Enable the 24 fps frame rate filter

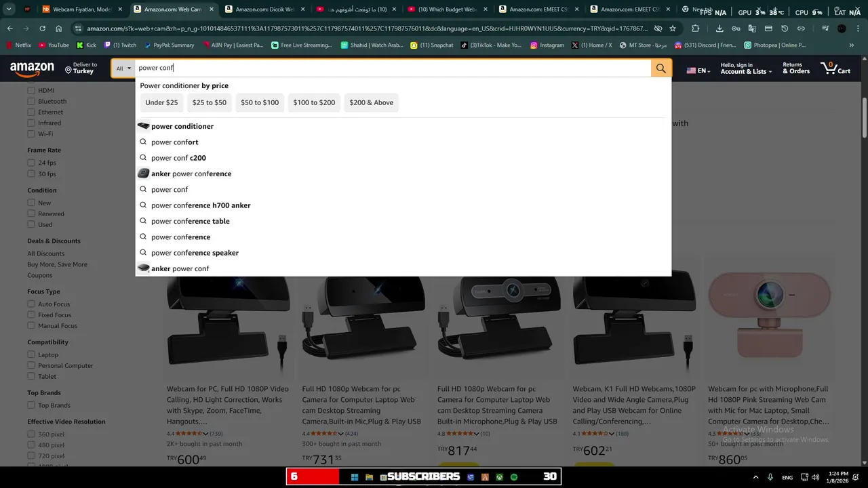coord(31,163)
